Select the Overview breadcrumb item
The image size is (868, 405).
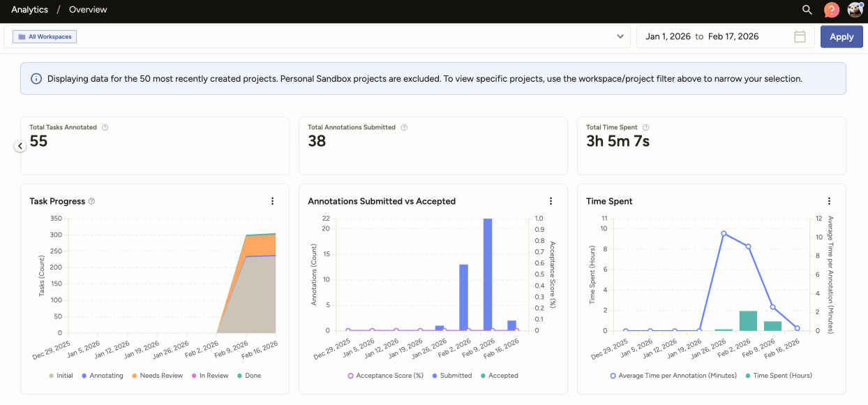pyautogui.click(x=87, y=10)
